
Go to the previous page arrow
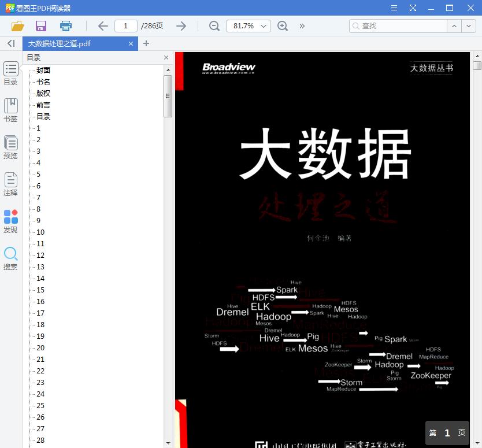tap(103, 26)
